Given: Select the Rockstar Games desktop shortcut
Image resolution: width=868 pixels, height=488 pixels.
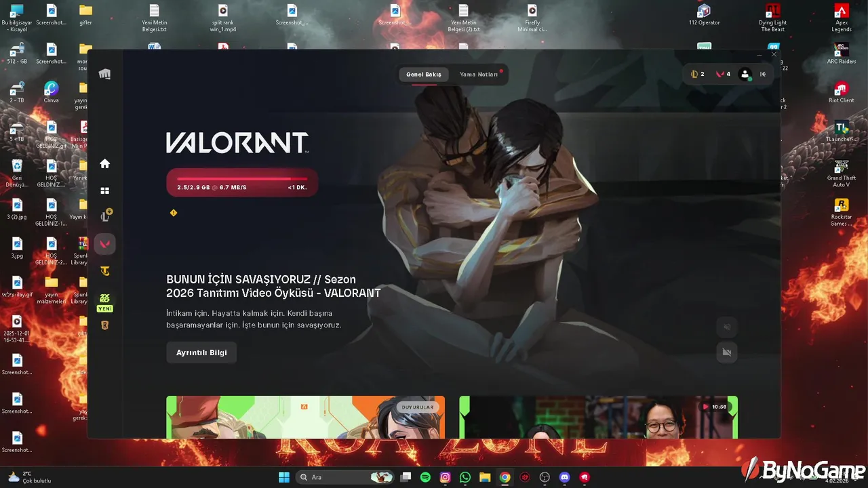Looking at the screenshot, I should click(842, 213).
